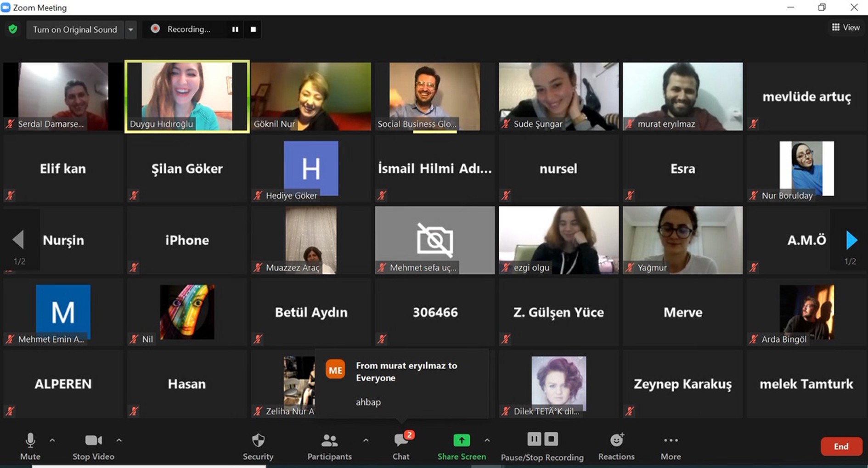This screenshot has height=468, width=868.
Task: Open the Security shield menu
Action: tap(258, 446)
